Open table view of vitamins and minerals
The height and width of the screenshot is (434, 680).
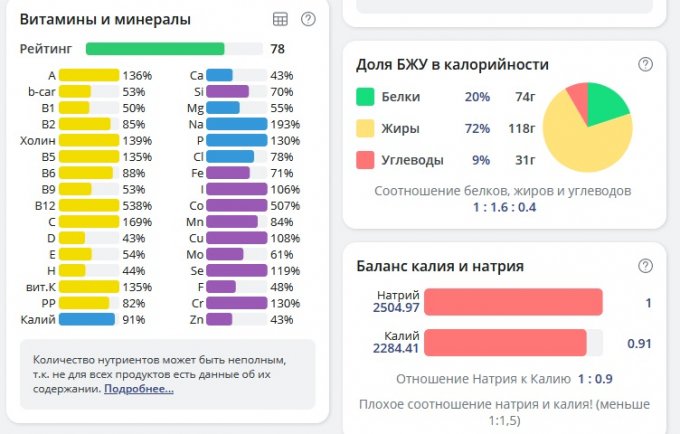(280, 19)
